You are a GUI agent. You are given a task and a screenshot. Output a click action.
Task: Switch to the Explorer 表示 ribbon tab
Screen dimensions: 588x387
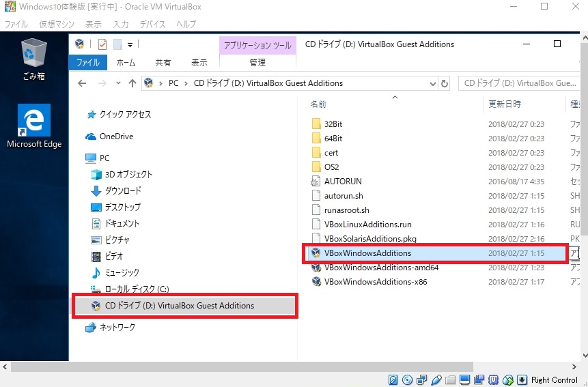(x=199, y=62)
